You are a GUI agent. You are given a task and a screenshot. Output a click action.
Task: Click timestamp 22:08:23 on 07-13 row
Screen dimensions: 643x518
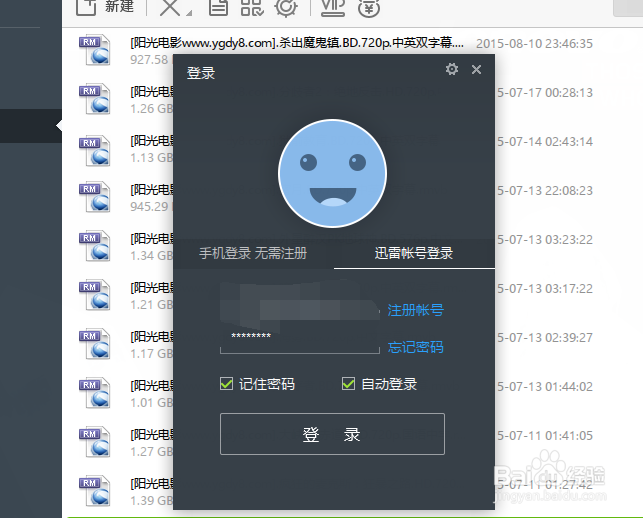pos(569,191)
